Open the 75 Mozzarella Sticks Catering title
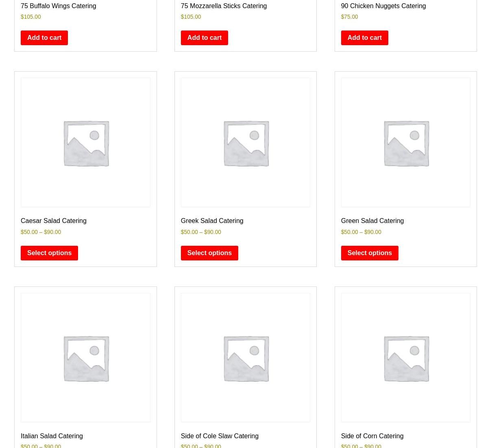The height and width of the screenshot is (448, 492). [224, 6]
